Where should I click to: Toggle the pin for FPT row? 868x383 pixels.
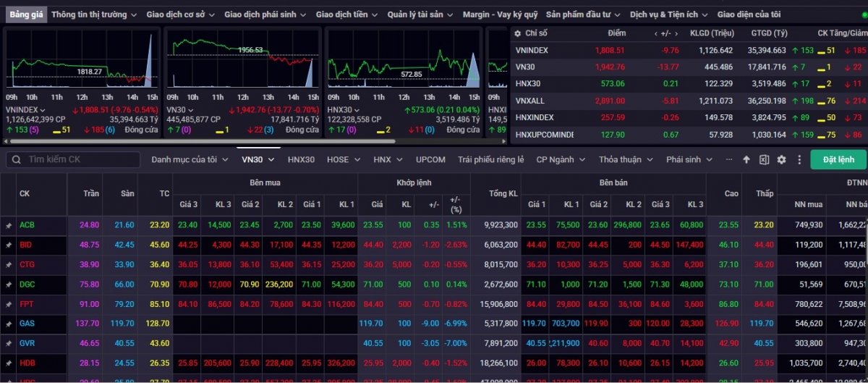click(9, 304)
